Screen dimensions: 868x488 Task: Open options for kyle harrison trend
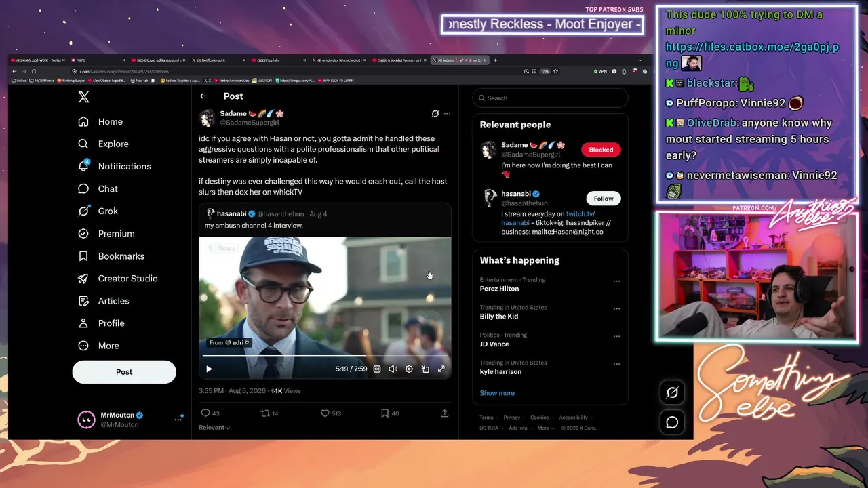point(616,364)
